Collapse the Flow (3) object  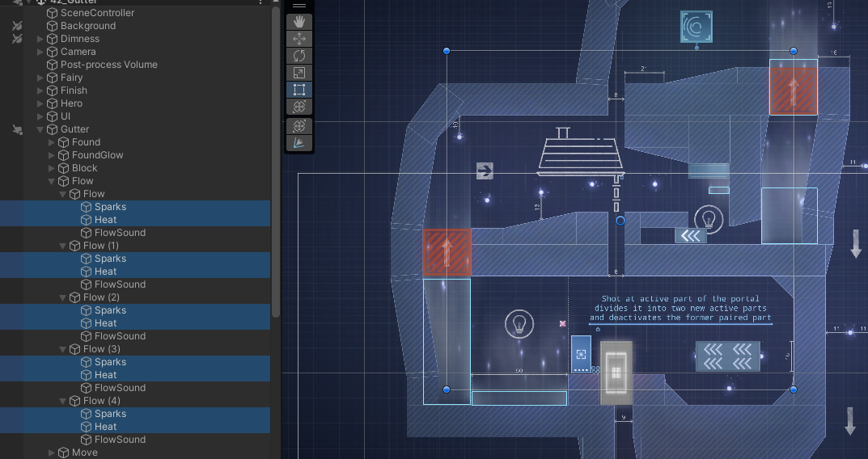pyautogui.click(x=62, y=349)
